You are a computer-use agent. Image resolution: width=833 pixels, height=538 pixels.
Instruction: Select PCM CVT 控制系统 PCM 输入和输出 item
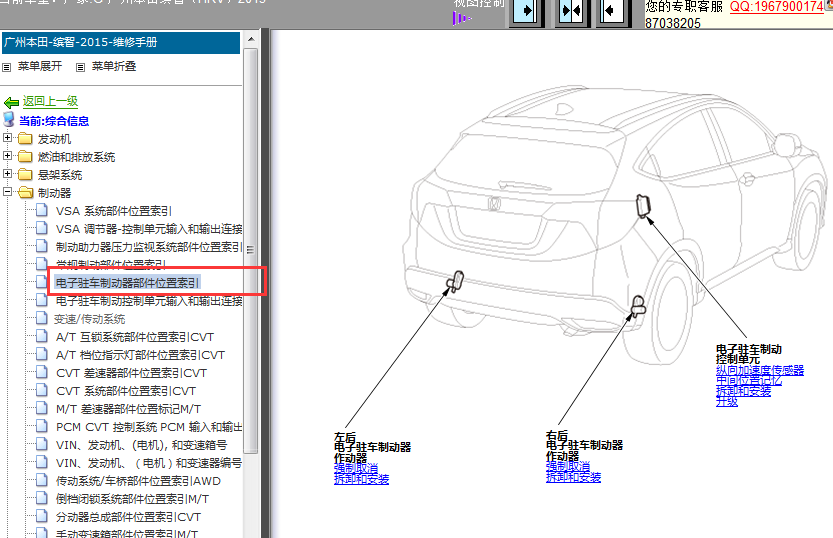[149, 427]
